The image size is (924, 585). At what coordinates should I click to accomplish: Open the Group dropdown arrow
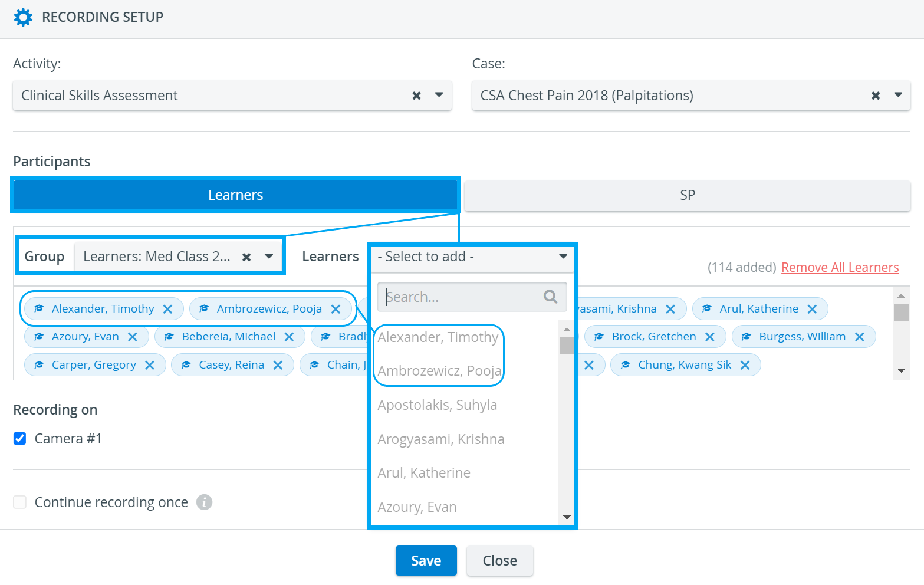[269, 257]
